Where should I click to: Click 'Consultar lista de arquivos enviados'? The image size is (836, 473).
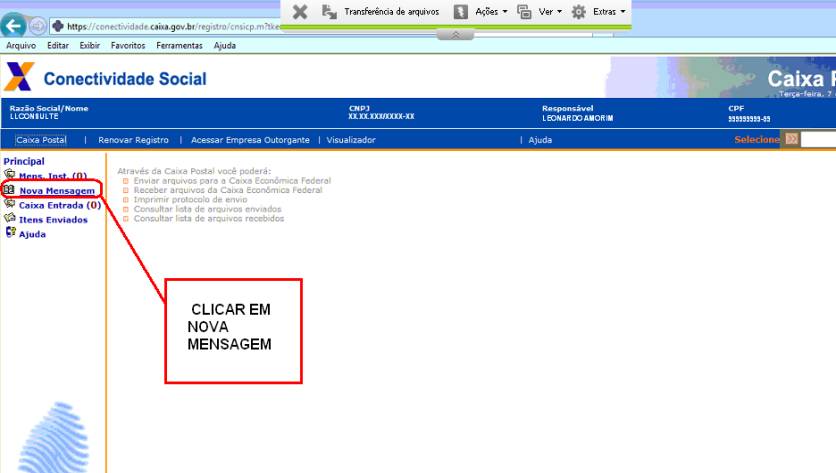point(207,209)
